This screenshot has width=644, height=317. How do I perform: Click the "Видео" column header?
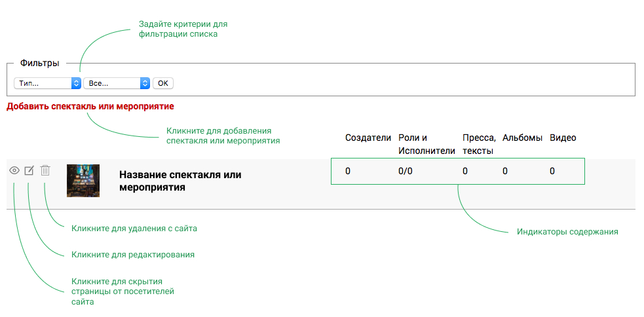pyautogui.click(x=563, y=138)
